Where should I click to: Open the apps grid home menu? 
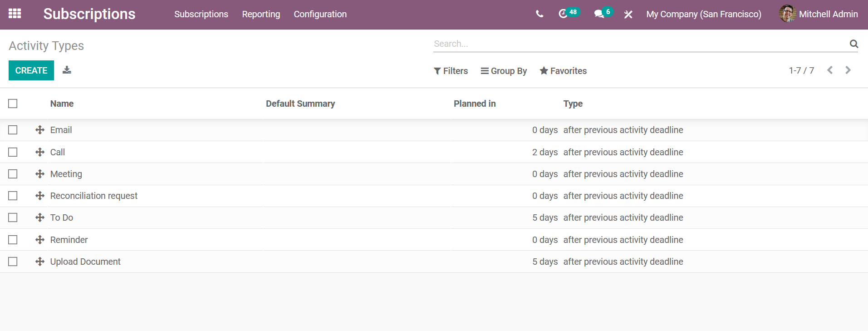(x=15, y=14)
